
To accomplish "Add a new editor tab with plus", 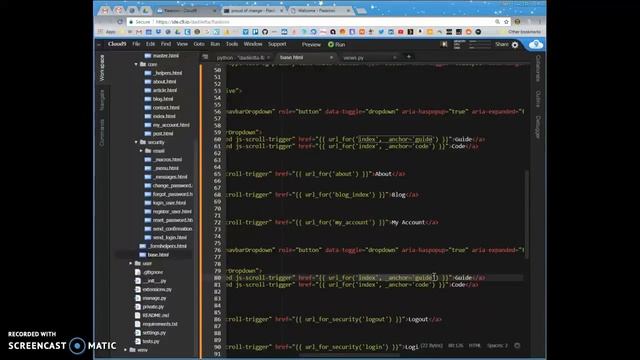I will click(409, 57).
